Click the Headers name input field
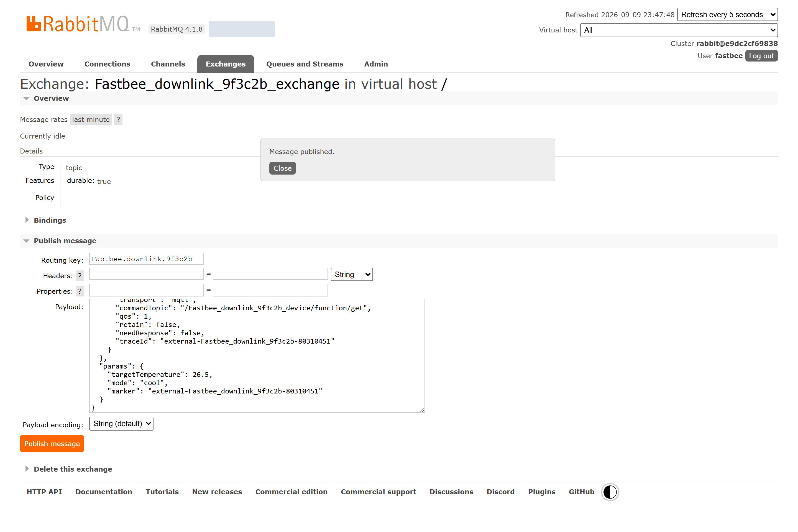Viewport: 798px width, 532px height. click(x=147, y=274)
